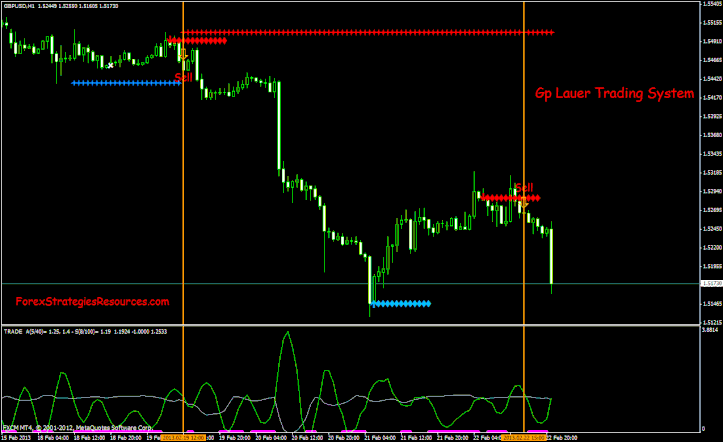Click price axis label 1.54170
The width and height of the screenshot is (723, 442).
713,97
